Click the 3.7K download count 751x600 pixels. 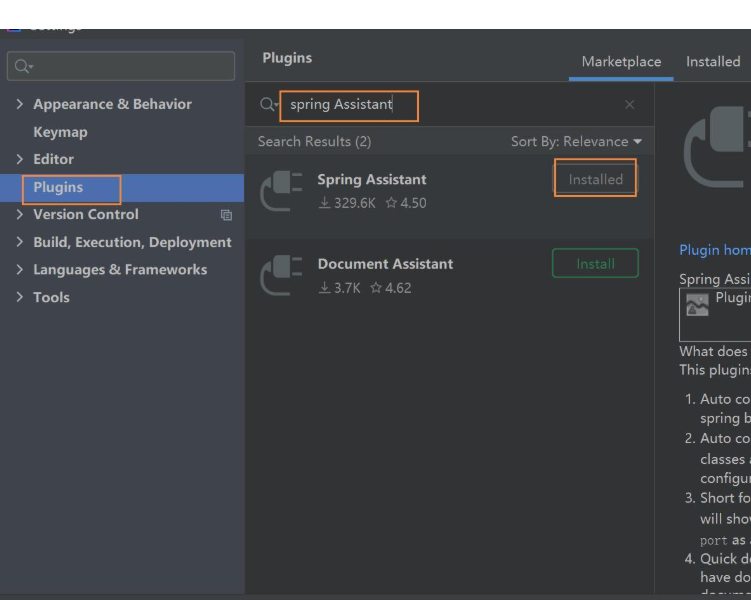pos(340,288)
